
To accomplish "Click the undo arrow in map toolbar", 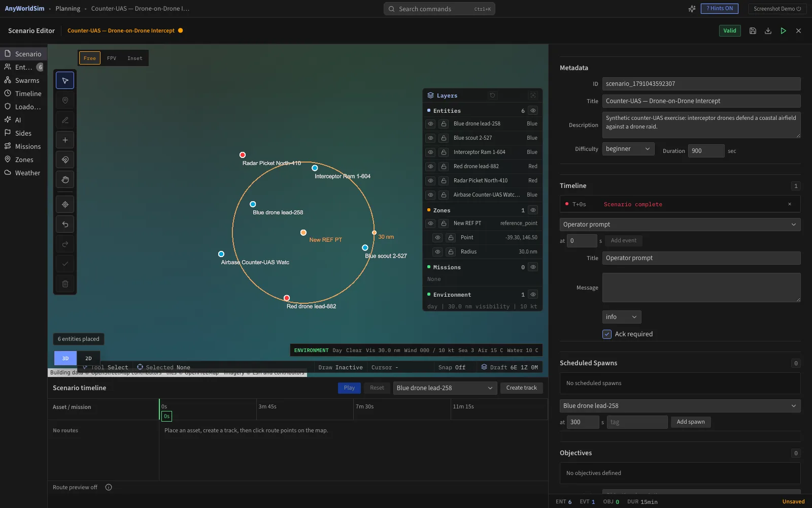I will coord(65,224).
